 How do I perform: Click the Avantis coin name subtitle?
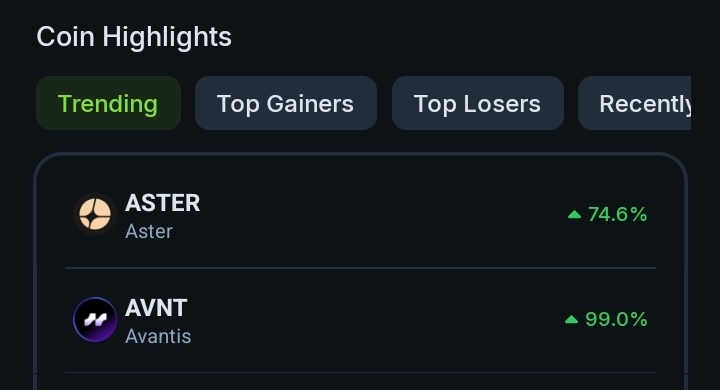(x=158, y=336)
